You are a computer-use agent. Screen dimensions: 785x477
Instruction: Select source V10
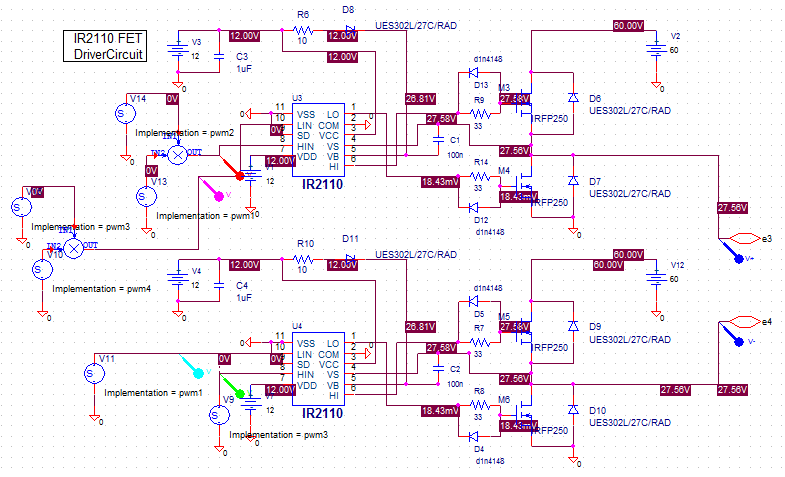point(43,270)
